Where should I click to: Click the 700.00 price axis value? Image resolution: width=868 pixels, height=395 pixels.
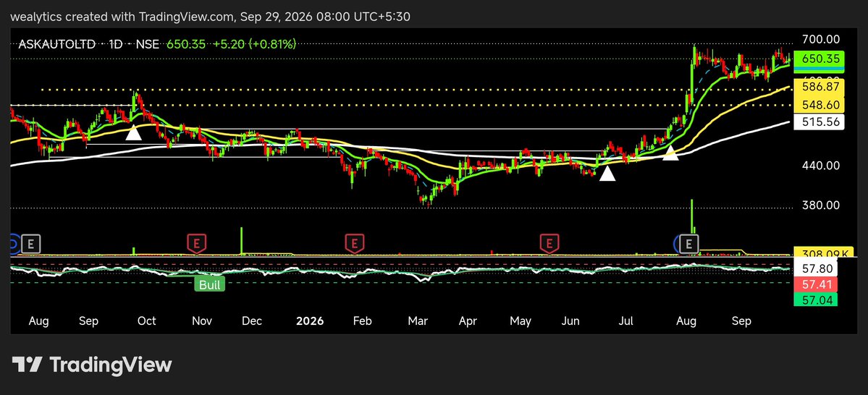point(821,39)
